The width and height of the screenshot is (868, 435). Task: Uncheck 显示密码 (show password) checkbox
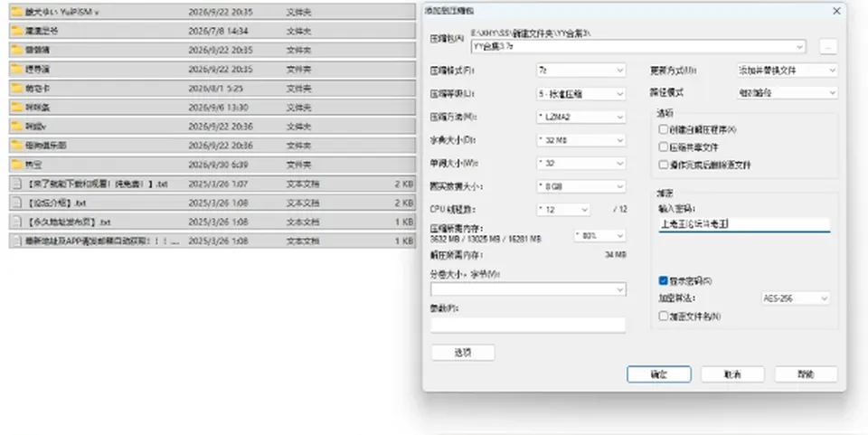tap(663, 280)
